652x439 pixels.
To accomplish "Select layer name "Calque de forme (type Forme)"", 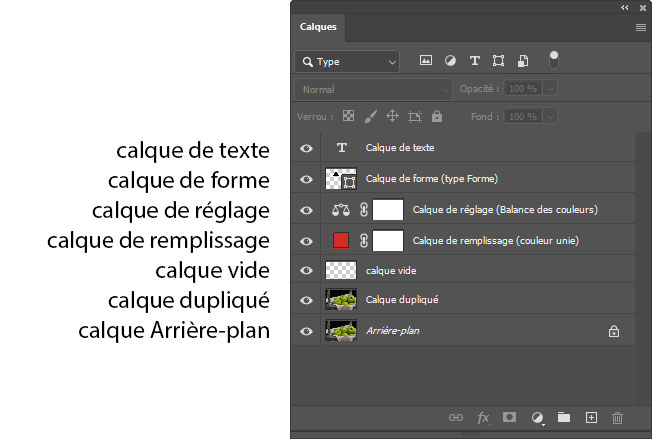I will point(432,179).
